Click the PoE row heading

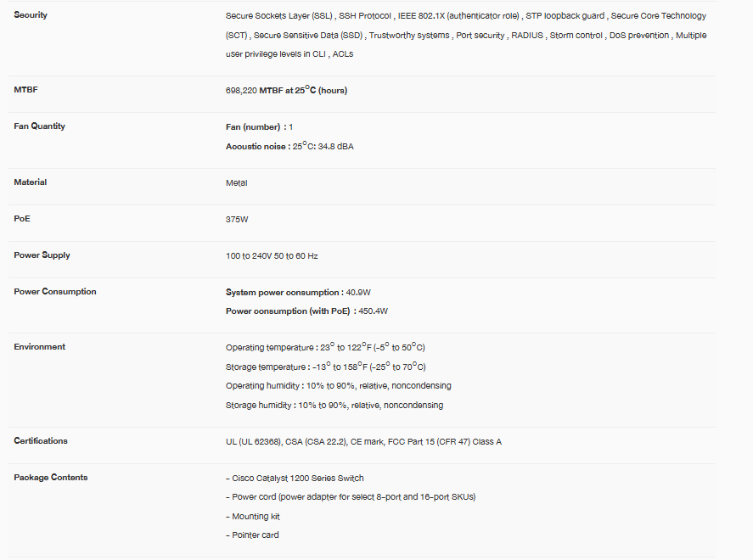click(21, 219)
